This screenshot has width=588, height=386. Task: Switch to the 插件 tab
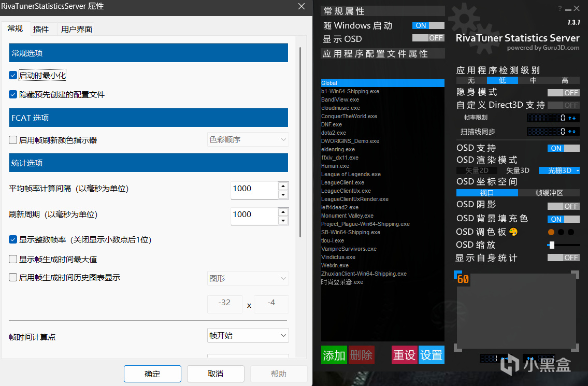41,29
